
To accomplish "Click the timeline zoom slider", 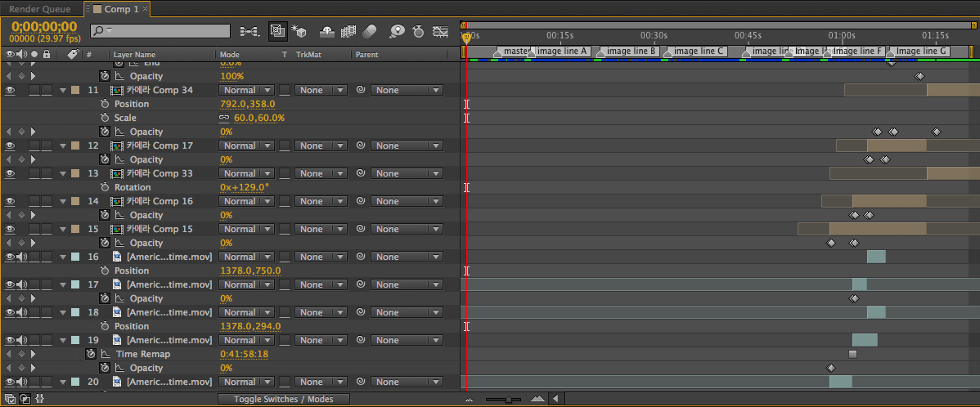I will click(508, 399).
